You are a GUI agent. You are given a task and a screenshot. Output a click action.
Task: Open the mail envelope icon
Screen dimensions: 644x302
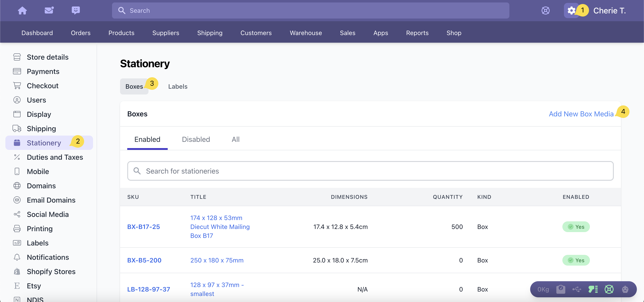49,10
